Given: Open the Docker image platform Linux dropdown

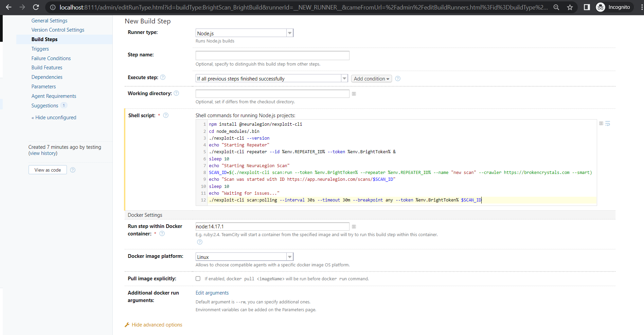Looking at the screenshot, I should click(x=245, y=257).
